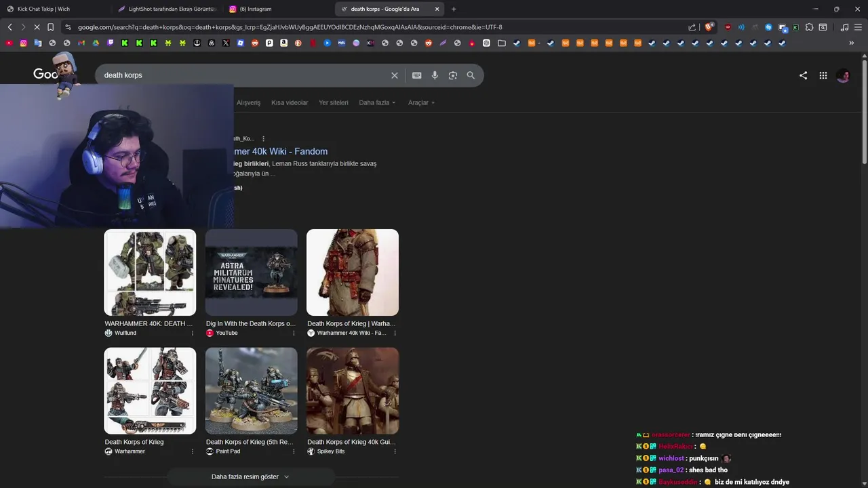The width and height of the screenshot is (868, 488).
Task: Click the music note toolbar icon
Action: 844,27
